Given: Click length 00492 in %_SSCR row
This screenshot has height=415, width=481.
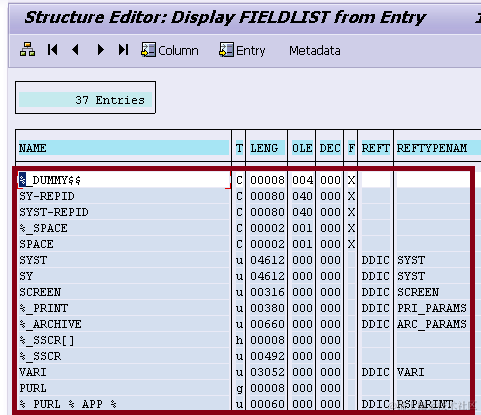Looking at the screenshot, I should tap(267, 356).
